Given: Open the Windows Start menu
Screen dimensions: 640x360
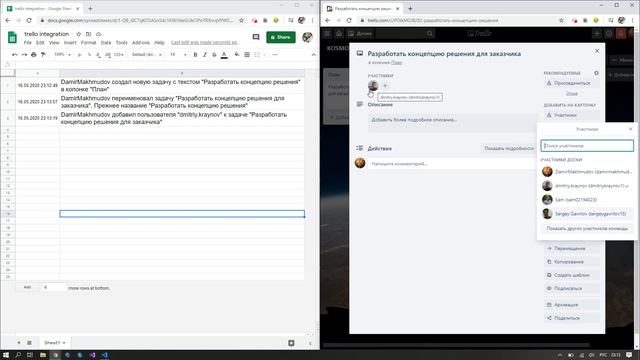Looking at the screenshot, I should pos(6,355).
